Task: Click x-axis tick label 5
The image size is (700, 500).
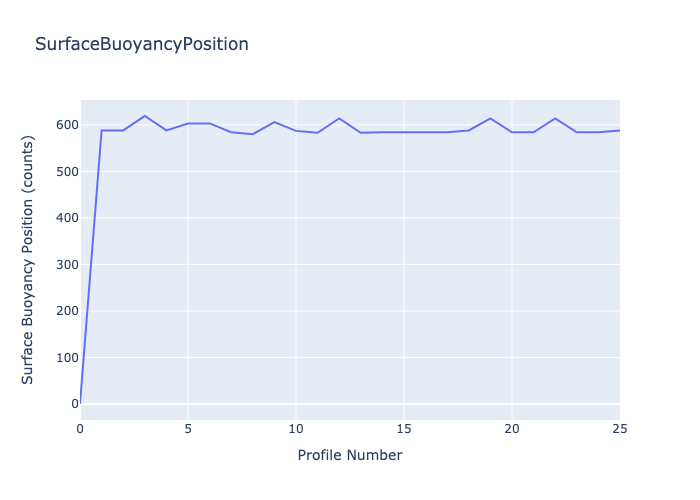Action: [188, 428]
